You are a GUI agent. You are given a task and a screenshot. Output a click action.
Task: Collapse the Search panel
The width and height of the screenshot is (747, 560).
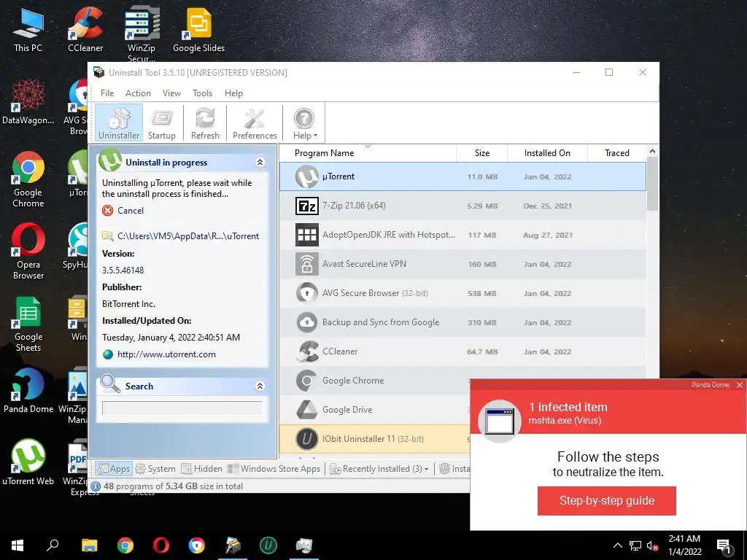click(260, 386)
